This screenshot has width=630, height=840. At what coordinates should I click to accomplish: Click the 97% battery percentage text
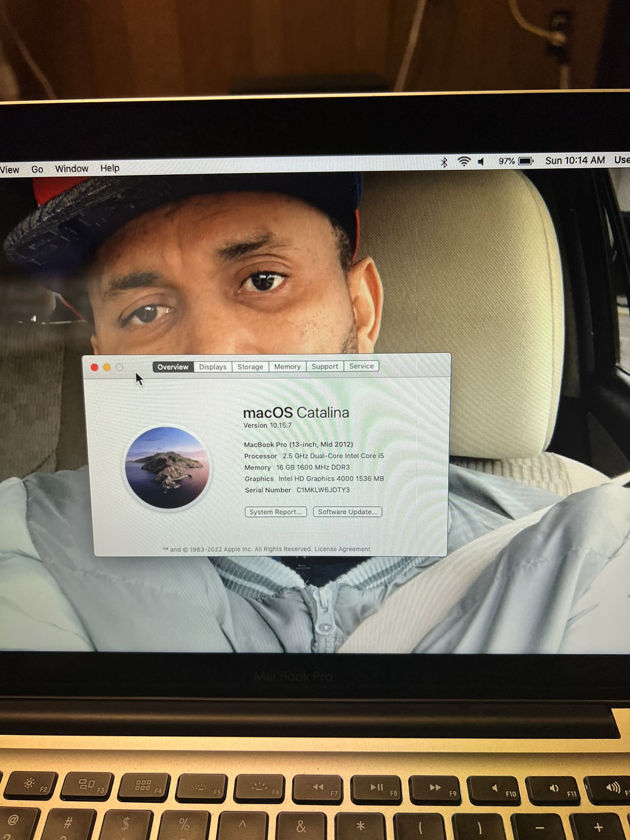pos(507,161)
